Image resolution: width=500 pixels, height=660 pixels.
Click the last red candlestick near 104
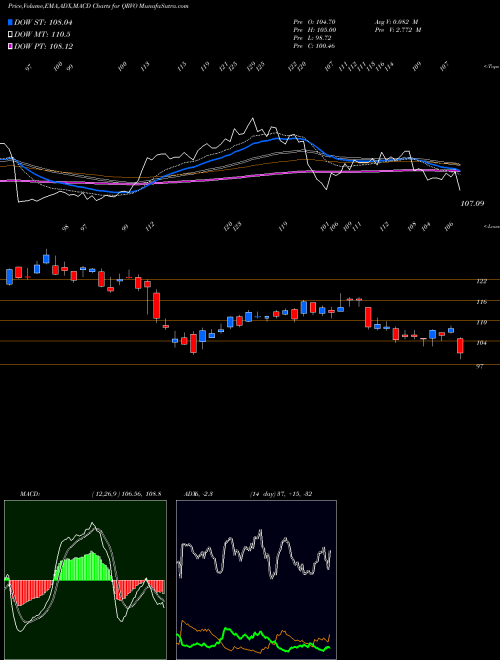(460, 346)
